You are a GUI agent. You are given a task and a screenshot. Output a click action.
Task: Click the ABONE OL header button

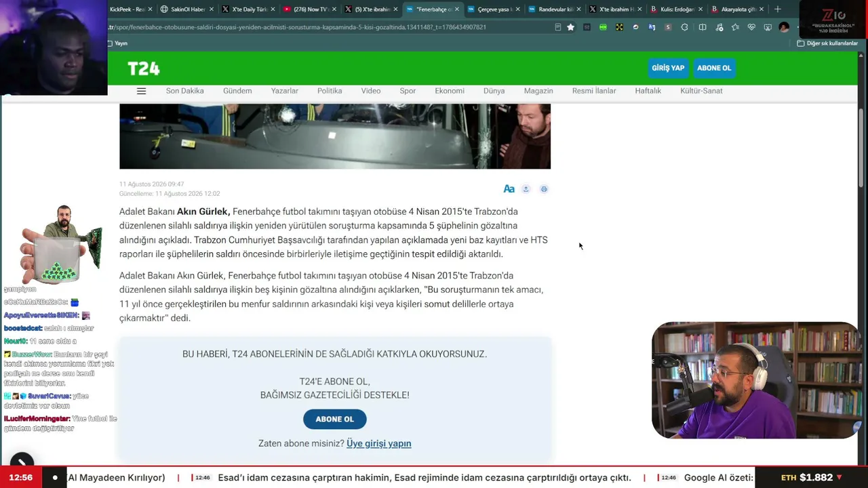click(714, 68)
